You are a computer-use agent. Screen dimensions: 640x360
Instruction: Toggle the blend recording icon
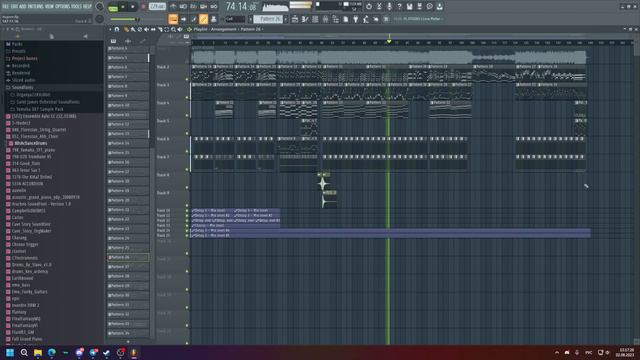click(x=203, y=7)
